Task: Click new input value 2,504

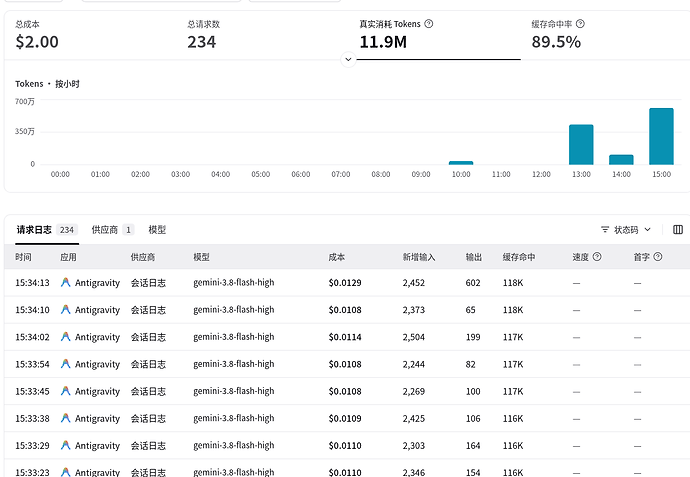Action: point(413,337)
